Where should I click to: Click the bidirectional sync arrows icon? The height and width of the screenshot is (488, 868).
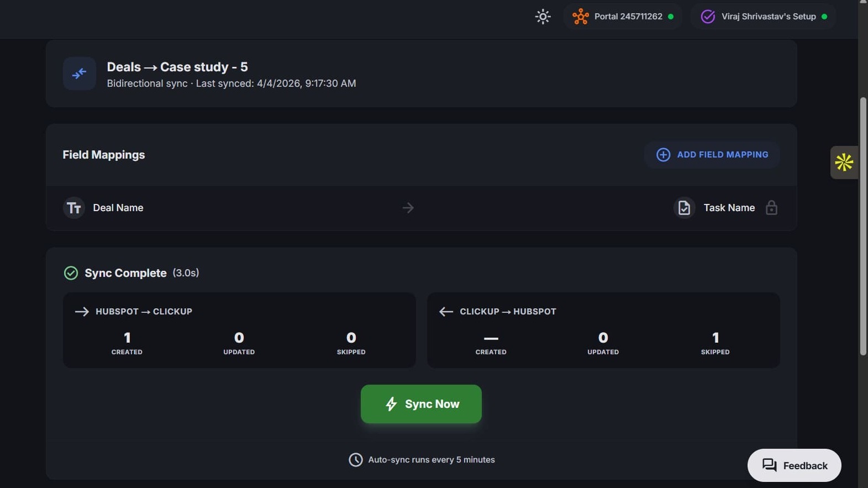[79, 74]
